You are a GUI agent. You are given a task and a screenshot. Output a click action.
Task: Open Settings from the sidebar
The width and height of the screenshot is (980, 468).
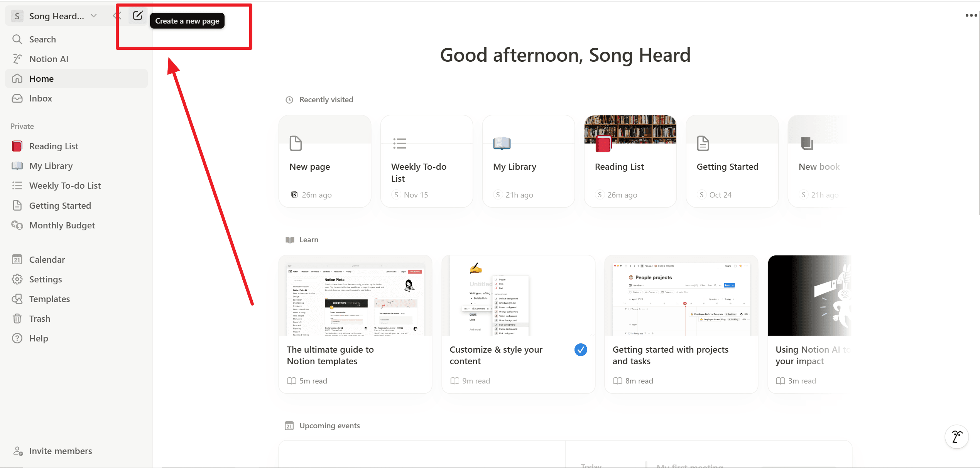click(x=45, y=279)
